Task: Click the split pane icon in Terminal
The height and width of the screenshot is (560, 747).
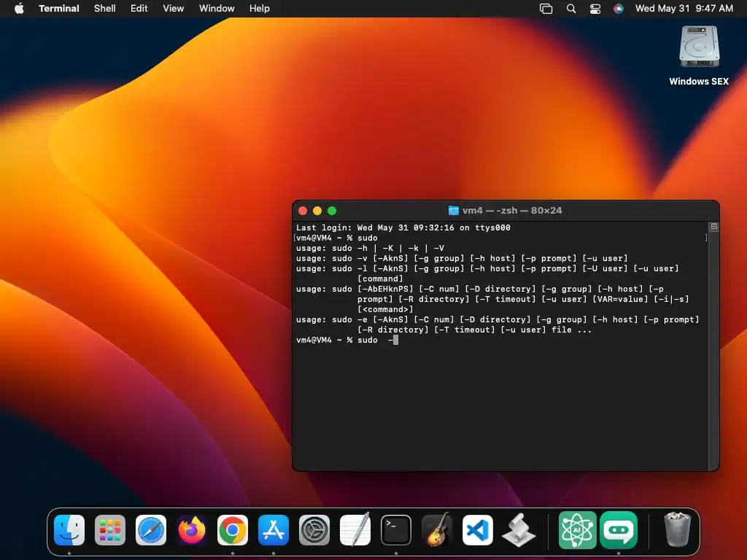Action: coord(713,227)
